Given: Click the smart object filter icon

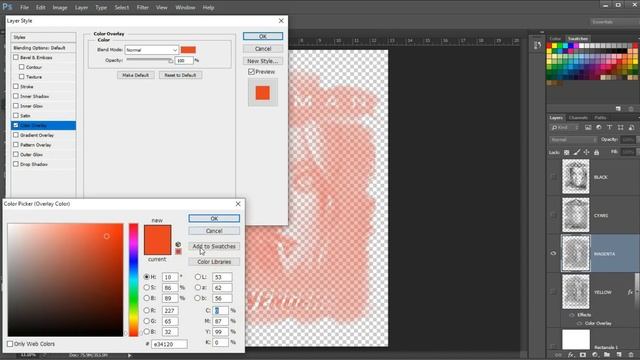Looking at the screenshot, I should 631,128.
